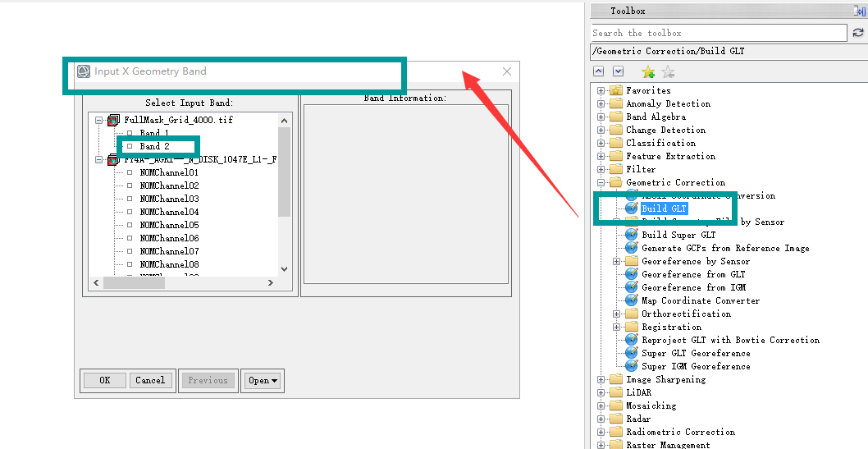Select the NOMChannel03 band
The image size is (868, 449).
(169, 199)
